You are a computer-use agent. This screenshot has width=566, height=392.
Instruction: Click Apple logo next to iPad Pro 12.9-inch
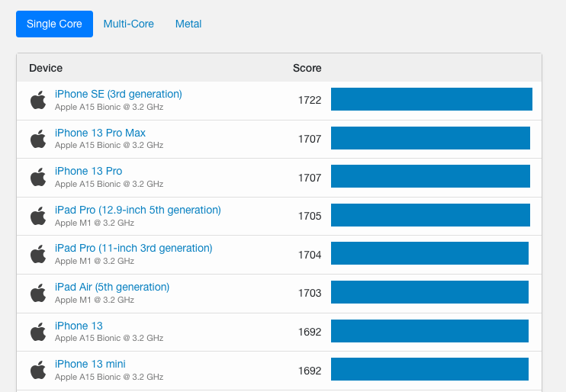click(x=38, y=216)
